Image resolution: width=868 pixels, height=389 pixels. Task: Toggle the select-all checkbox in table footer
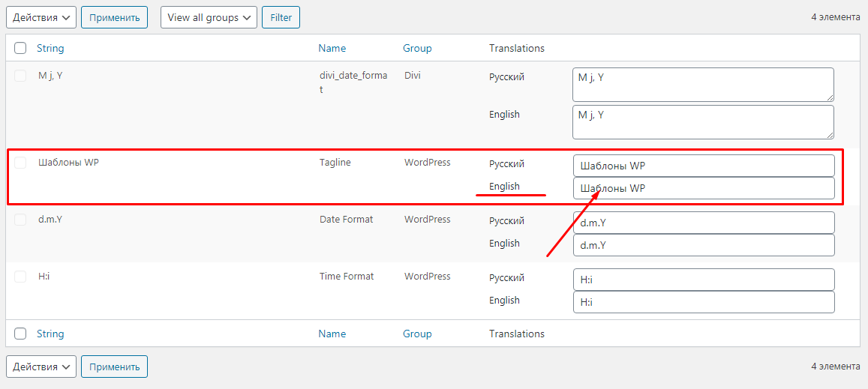tap(20, 334)
